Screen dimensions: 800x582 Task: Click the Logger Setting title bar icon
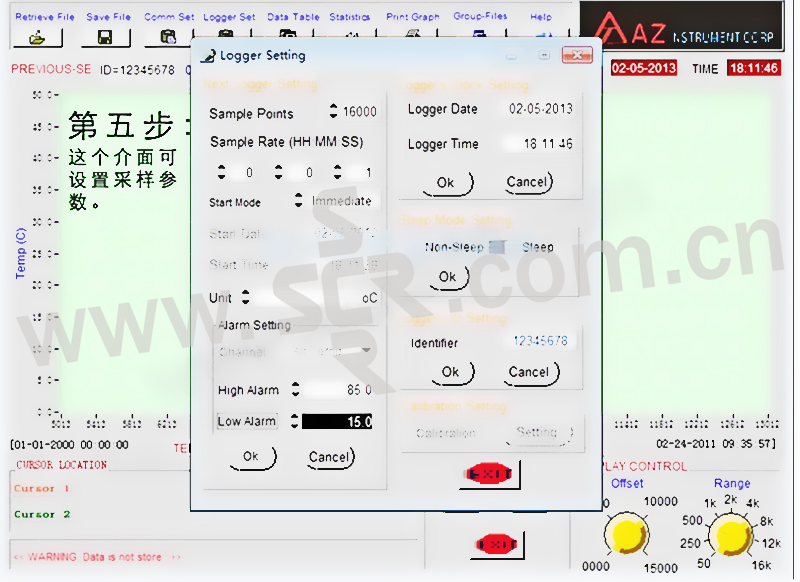(207, 56)
